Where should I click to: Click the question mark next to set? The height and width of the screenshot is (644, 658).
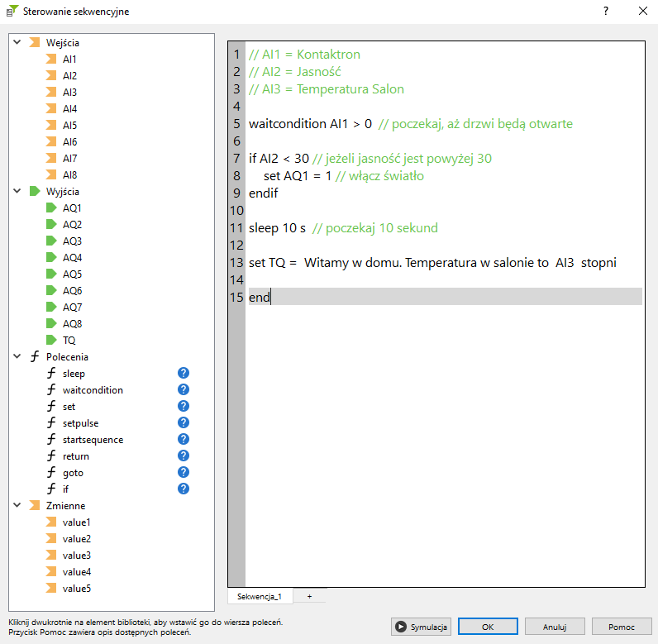click(184, 406)
